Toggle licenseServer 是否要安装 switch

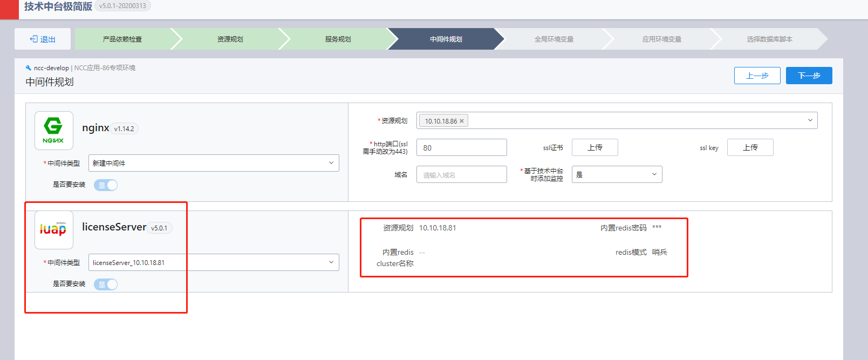point(106,284)
